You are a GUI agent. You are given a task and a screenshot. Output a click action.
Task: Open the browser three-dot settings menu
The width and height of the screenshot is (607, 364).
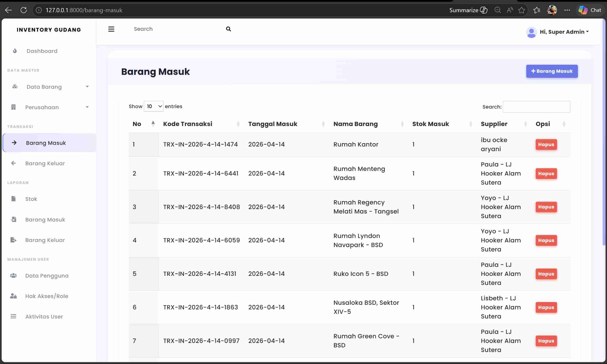pos(567,10)
